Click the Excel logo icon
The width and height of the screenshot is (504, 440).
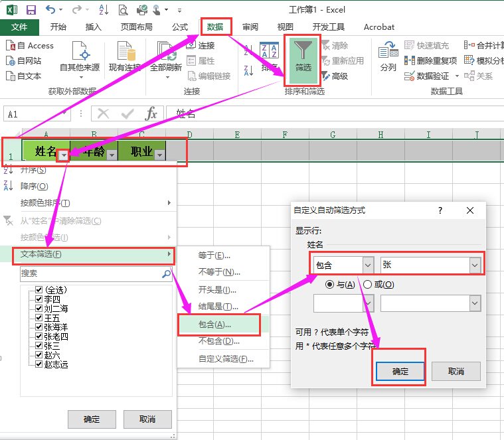click(x=12, y=10)
